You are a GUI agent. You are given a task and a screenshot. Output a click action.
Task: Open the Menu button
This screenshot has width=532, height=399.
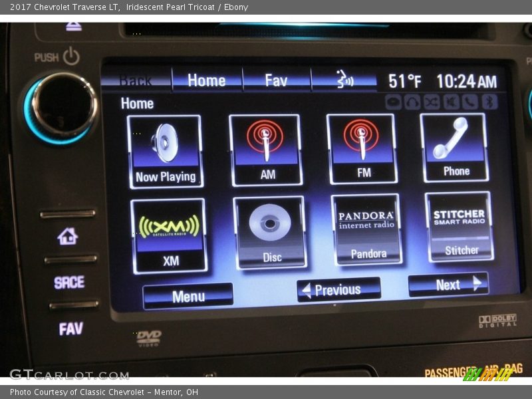click(188, 296)
